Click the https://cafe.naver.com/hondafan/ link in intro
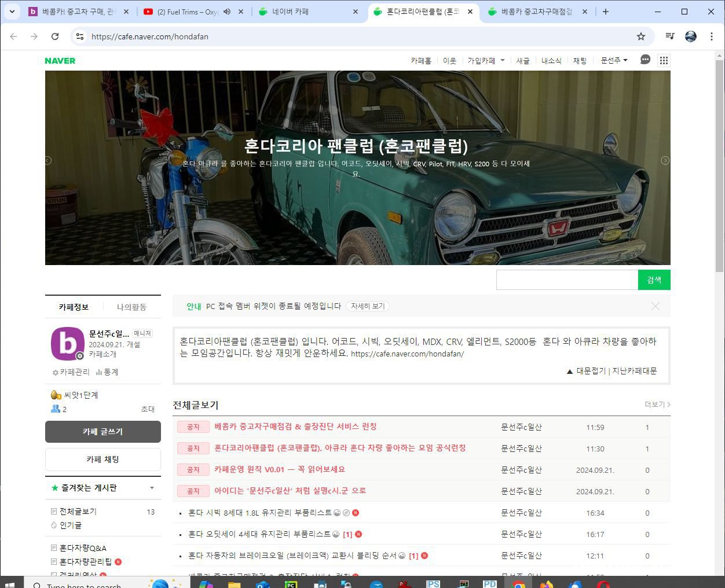This screenshot has height=588, width=725. (407, 354)
